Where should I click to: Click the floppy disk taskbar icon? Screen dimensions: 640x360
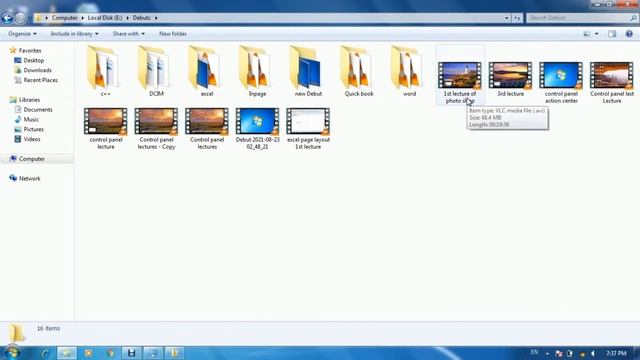[x=131, y=353]
